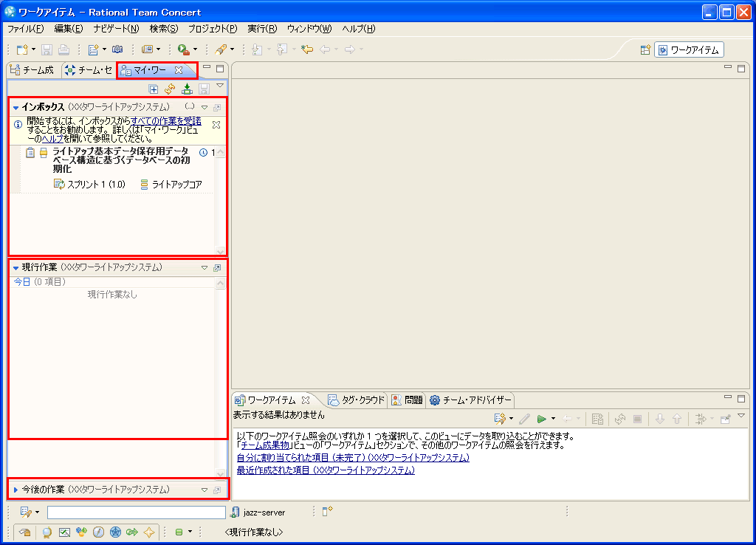This screenshot has width=756, height=545.
Task: Maximize the インボックス section with its corner icon
Action: tap(218, 108)
